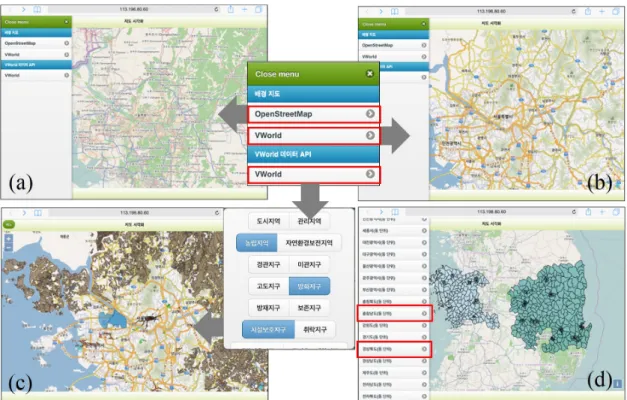Deselect the highlighted 시설보호지구 button
627x400 pixels.
pos(268,330)
